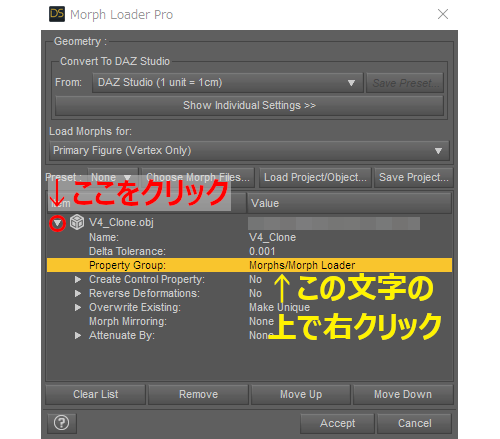
Task: Expand Create Control Property row
Action: click(78, 279)
